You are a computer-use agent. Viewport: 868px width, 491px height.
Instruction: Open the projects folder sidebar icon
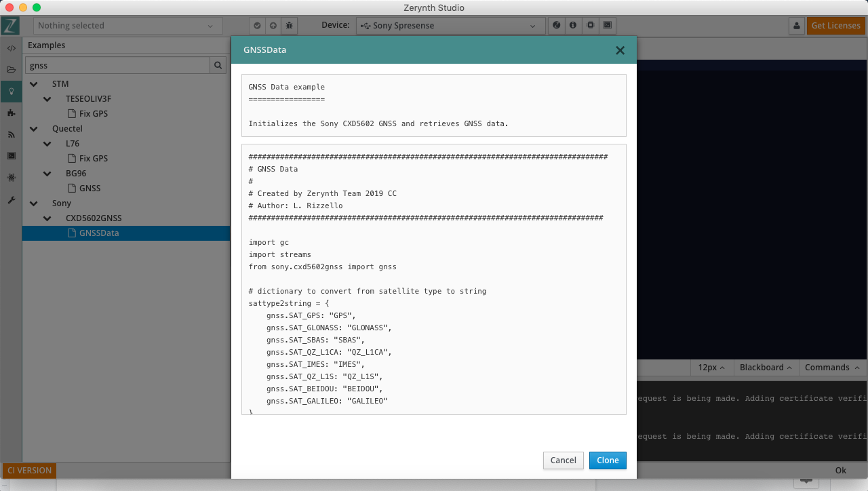coord(11,70)
